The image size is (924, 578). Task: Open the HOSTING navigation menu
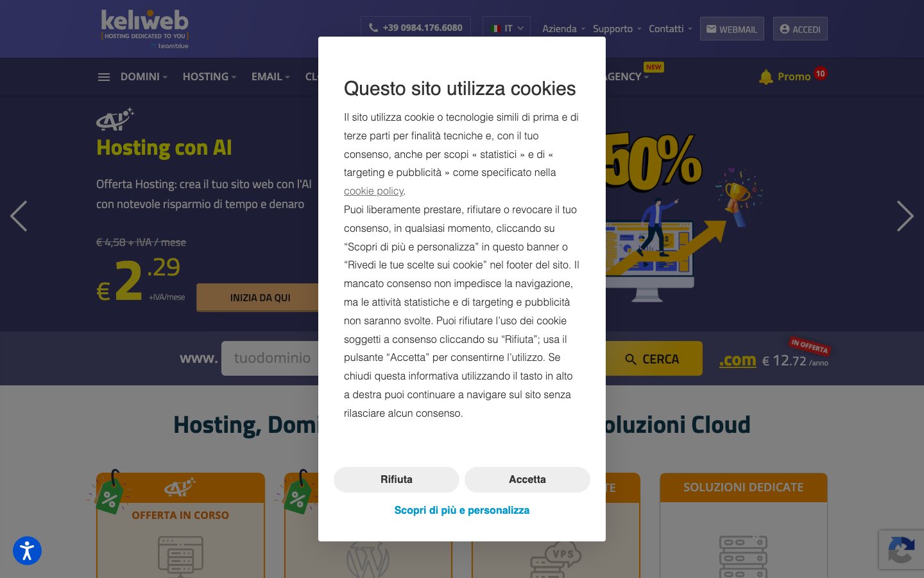pyautogui.click(x=209, y=76)
